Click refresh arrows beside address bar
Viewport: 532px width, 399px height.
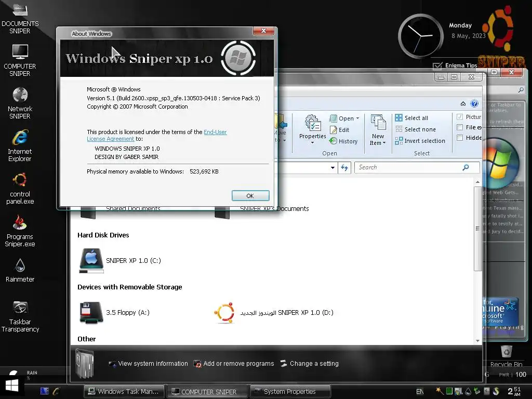coord(344,168)
